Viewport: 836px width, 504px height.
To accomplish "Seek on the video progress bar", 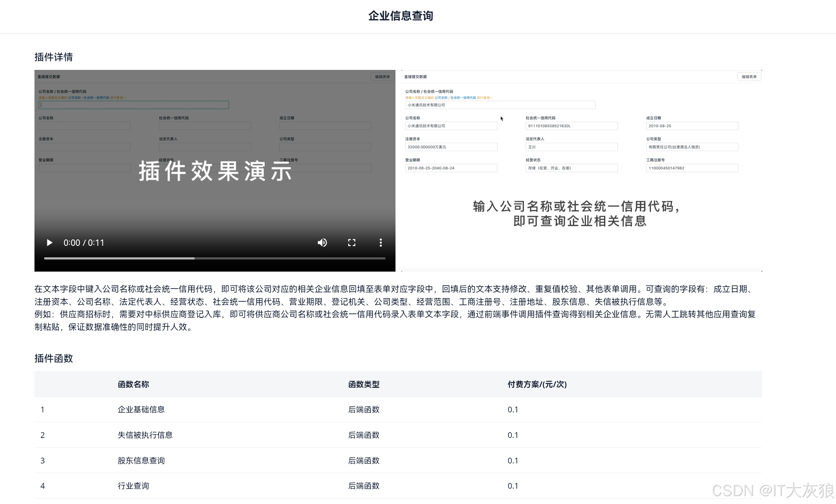I will pyautogui.click(x=215, y=259).
